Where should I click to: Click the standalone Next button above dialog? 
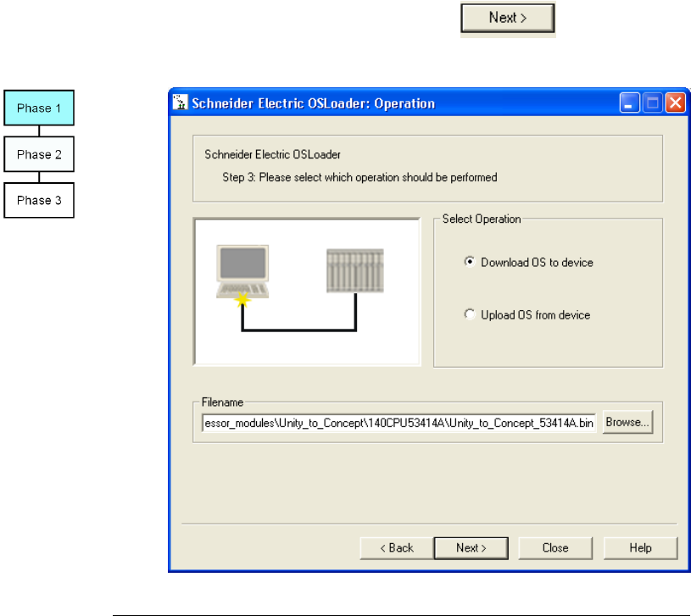(508, 18)
